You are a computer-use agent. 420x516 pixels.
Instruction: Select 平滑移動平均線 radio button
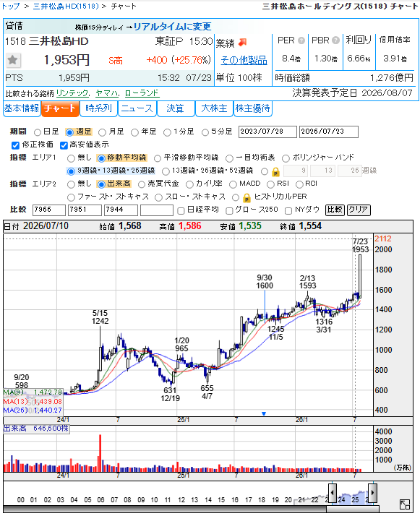click(x=158, y=158)
